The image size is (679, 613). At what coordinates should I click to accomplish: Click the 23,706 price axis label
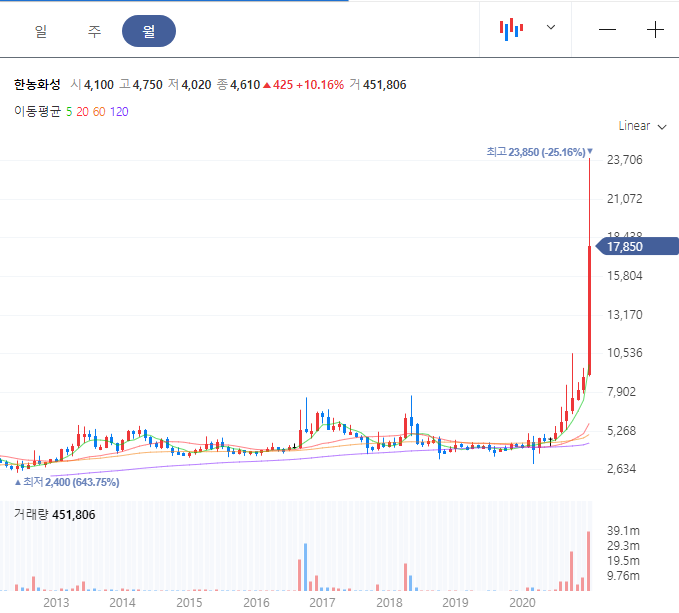coord(624,160)
